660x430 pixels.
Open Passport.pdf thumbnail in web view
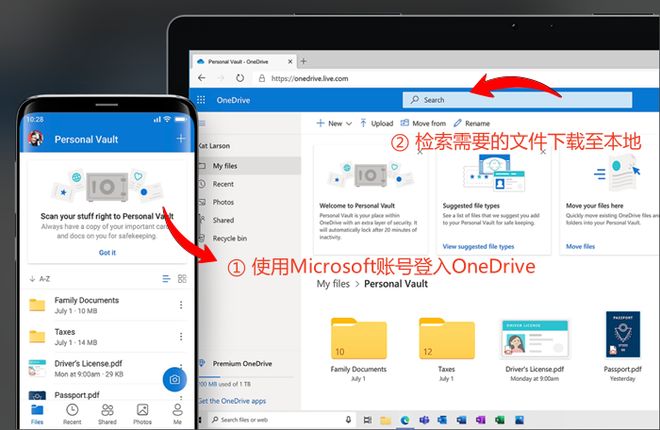tap(623, 334)
